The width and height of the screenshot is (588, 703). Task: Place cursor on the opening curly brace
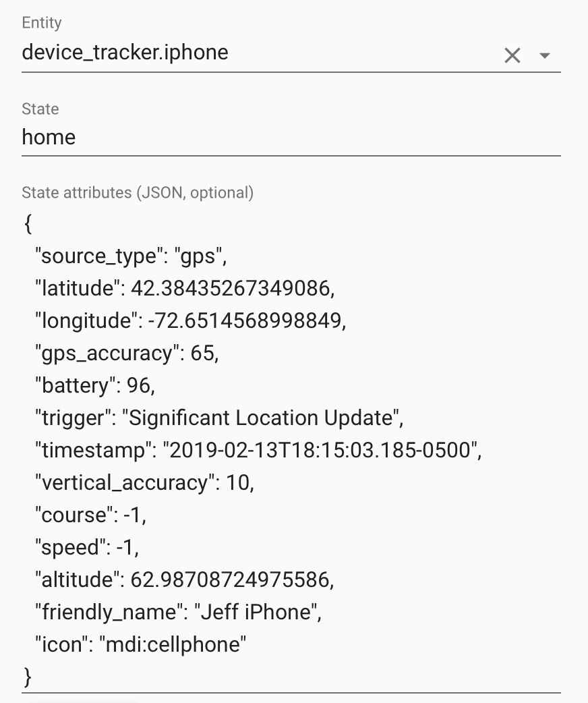(x=28, y=225)
